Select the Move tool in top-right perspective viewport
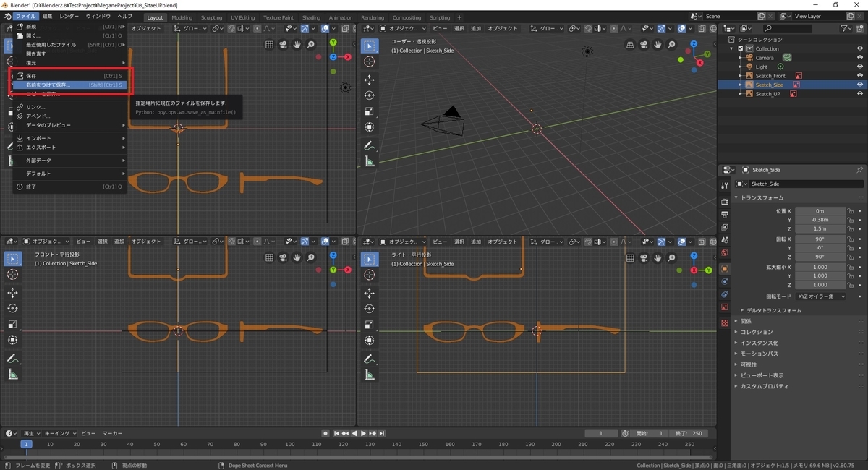This screenshot has width=868, height=470. [x=370, y=80]
